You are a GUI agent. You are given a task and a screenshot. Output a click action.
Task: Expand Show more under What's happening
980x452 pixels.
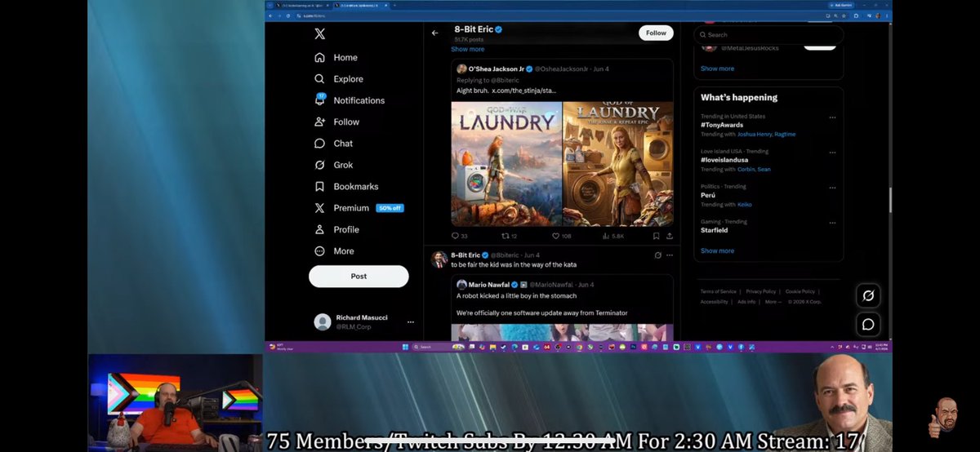[717, 250]
